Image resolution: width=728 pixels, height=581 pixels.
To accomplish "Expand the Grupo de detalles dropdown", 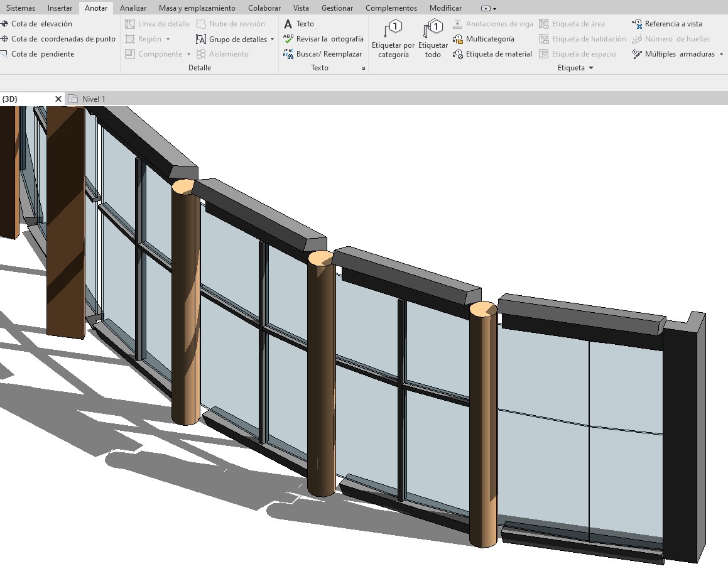I will point(272,40).
